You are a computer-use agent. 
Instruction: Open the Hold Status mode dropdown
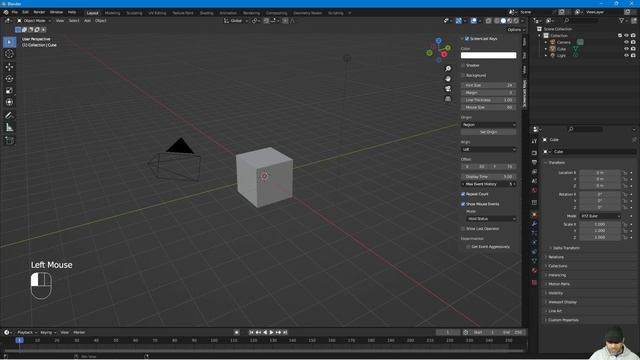[491, 219]
